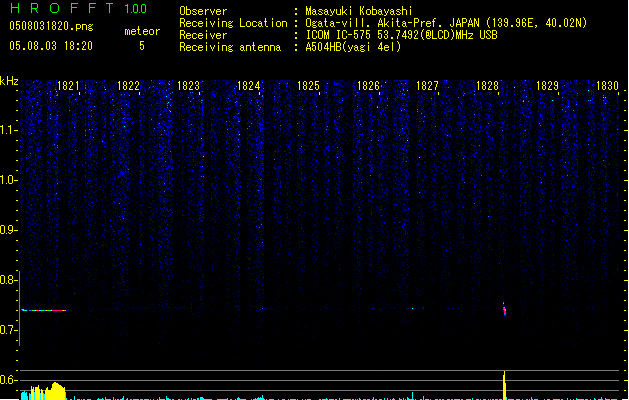
Task: Click the 1822 time axis label
Action: (128, 86)
